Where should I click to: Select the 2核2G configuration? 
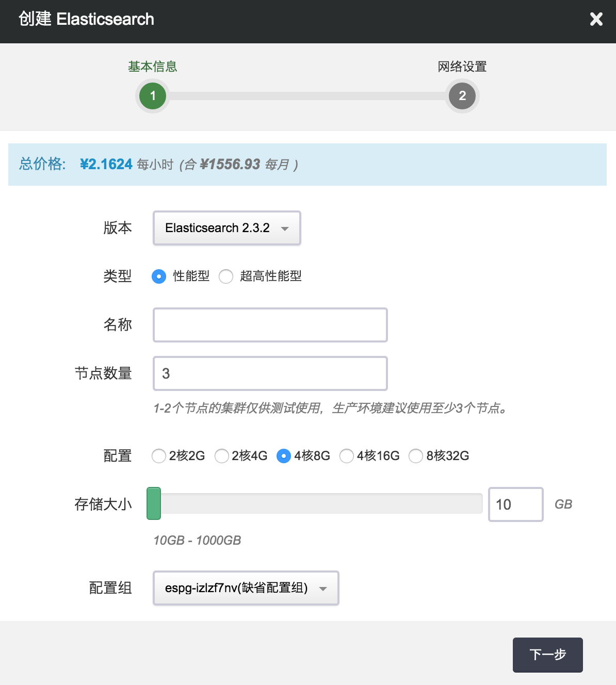tap(159, 456)
